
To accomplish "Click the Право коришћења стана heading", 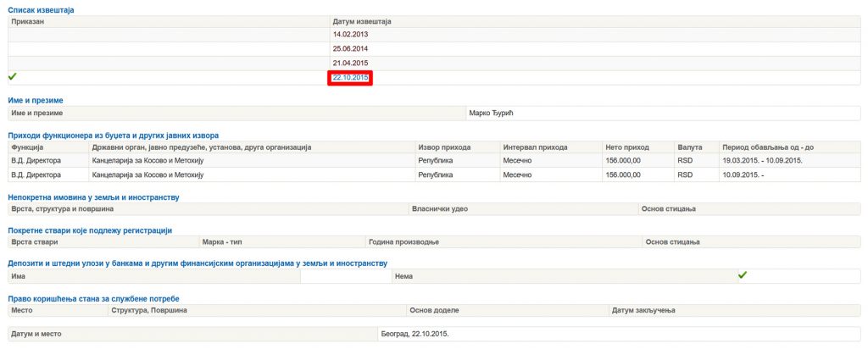I will pyautogui.click(x=93, y=298).
